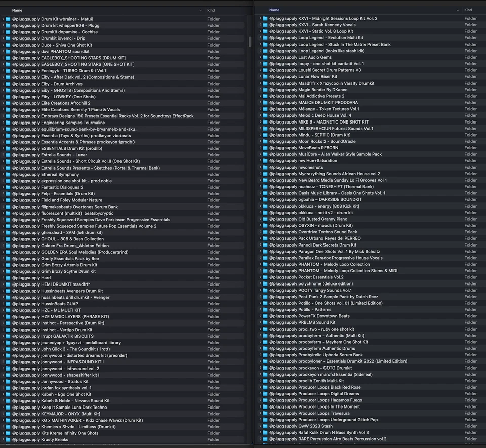Click folder icon of GHOUL - 808 & Bass Collection
486x448 pixels.
[x=8, y=239]
